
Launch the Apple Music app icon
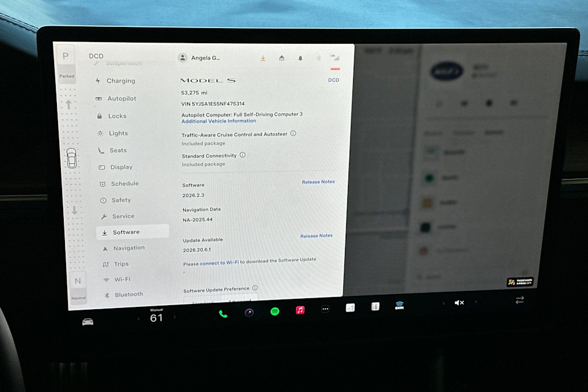point(300,310)
